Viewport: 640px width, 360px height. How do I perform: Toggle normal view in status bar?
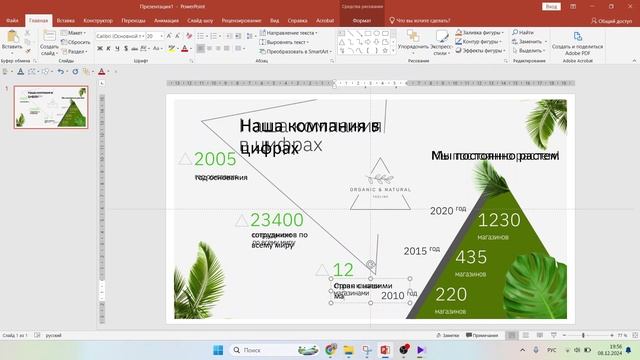point(511,335)
